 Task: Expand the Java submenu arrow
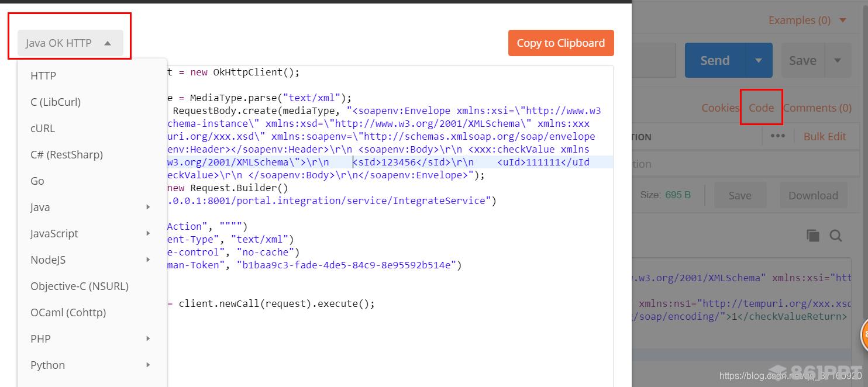coord(148,207)
